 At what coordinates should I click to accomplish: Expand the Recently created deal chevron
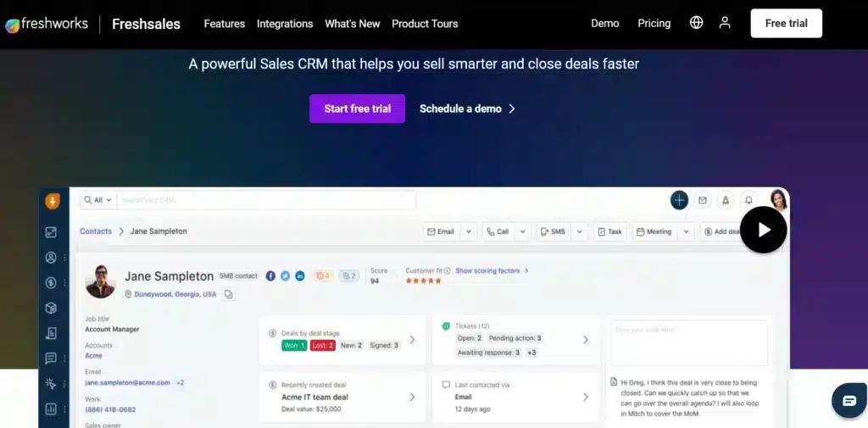coord(412,397)
